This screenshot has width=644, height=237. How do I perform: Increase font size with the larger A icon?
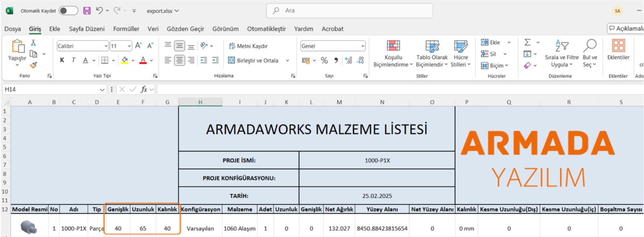(x=138, y=46)
